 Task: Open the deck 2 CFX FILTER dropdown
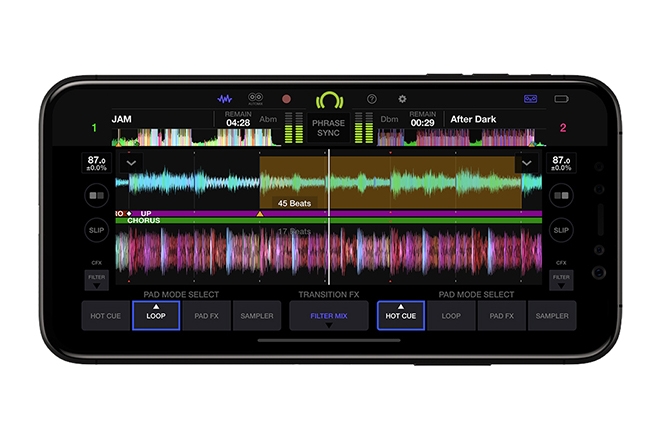561,281
